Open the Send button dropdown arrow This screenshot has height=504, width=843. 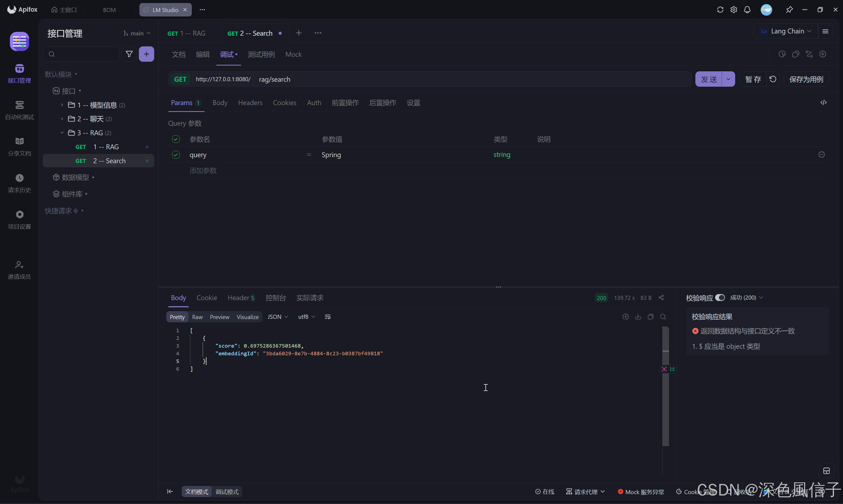[x=728, y=79]
